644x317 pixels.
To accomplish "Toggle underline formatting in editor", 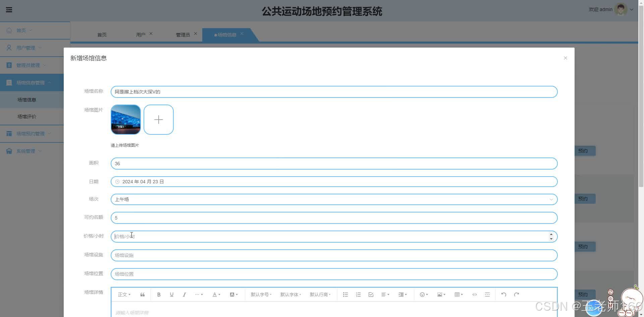I will 171,295.
